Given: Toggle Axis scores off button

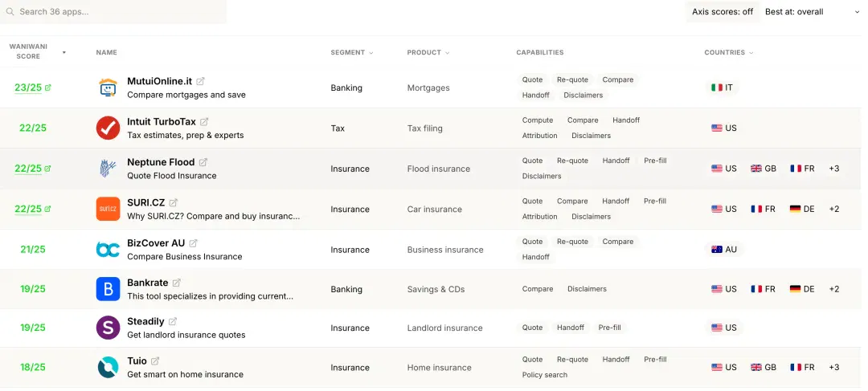Looking at the screenshot, I should tap(723, 11).
